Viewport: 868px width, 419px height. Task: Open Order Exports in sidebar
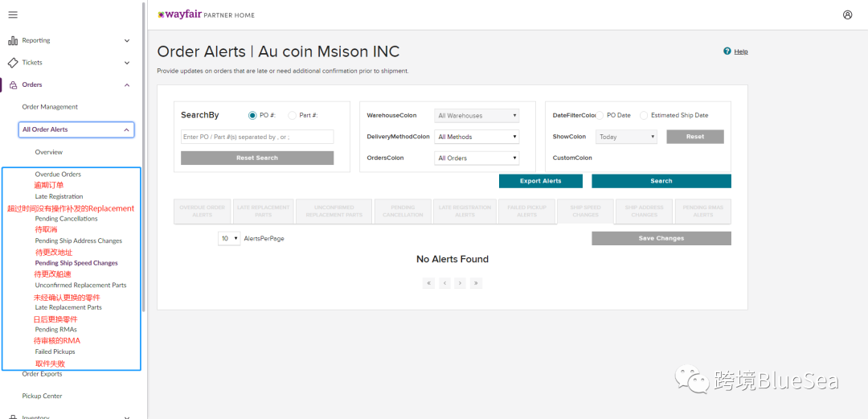[x=42, y=374]
